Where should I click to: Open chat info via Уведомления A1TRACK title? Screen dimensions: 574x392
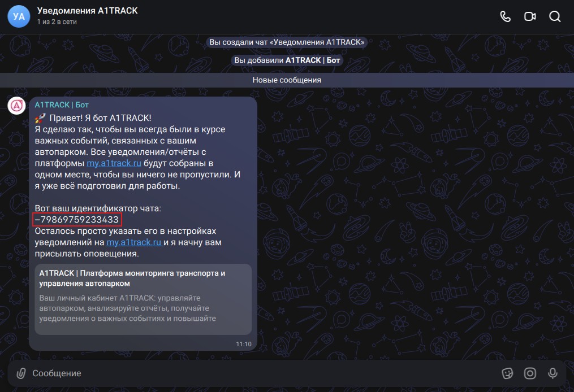point(87,11)
